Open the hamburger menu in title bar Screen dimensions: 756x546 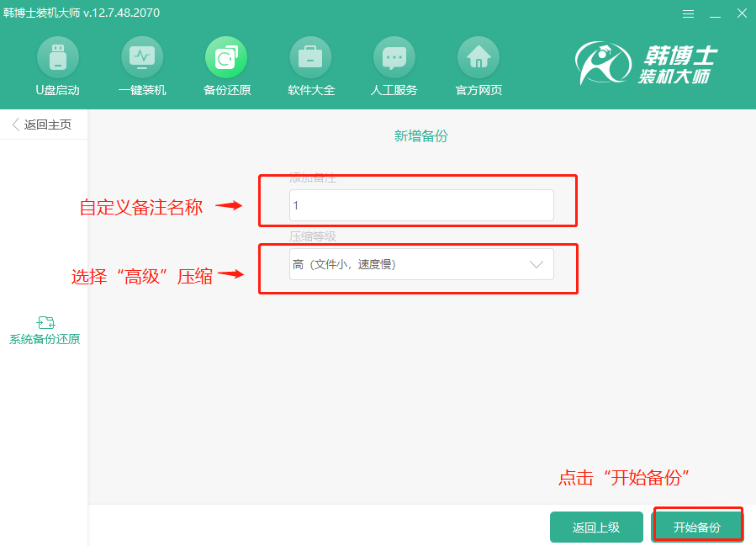[688, 14]
